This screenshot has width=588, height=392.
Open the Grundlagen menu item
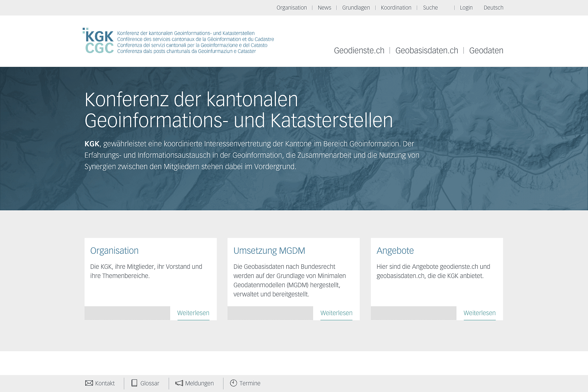tap(356, 8)
